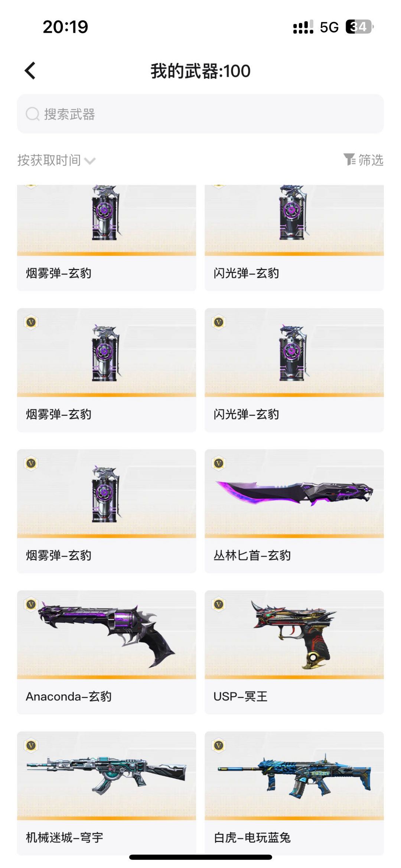Tap V badge on Anaconda-玄豹 card
This screenshot has height=868, width=401.
[x=31, y=604]
